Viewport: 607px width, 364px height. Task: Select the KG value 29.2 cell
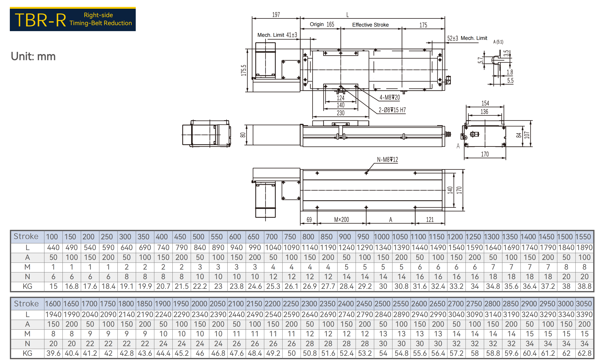365,286
